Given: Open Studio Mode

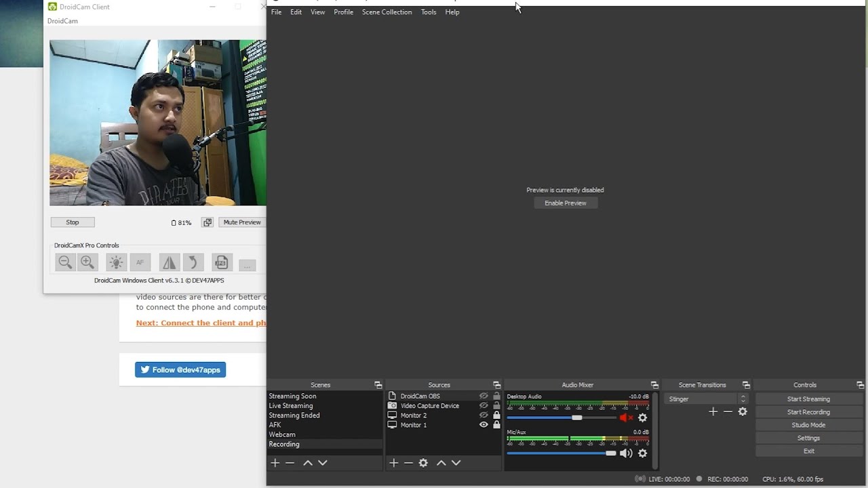Looking at the screenshot, I should (808, 425).
